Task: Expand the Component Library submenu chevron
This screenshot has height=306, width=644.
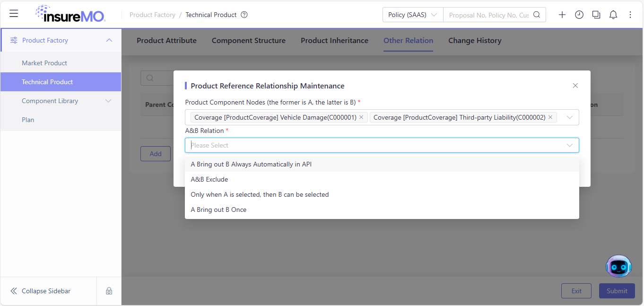Action: click(108, 101)
